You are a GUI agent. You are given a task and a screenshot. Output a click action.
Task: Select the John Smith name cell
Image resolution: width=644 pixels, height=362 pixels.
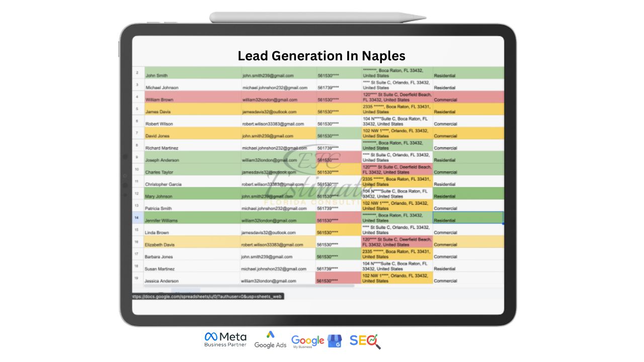[192, 73]
